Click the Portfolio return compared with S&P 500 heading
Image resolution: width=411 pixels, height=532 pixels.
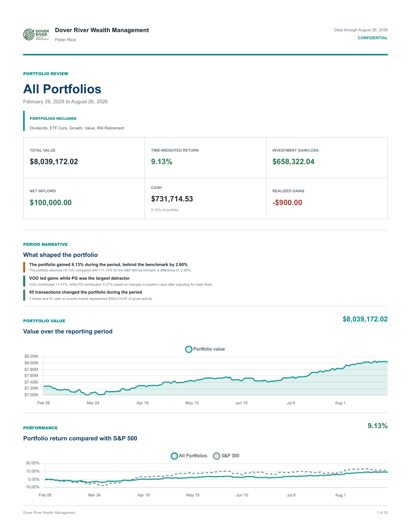point(80,438)
